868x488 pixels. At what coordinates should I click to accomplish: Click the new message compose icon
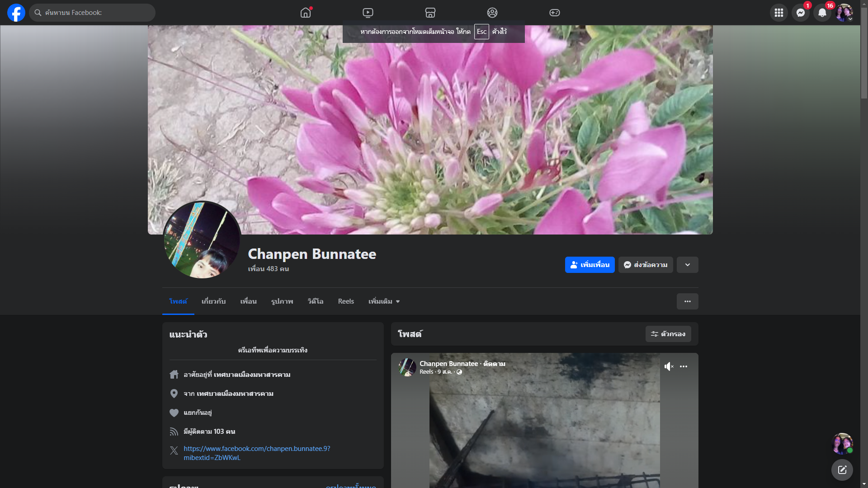pyautogui.click(x=842, y=470)
